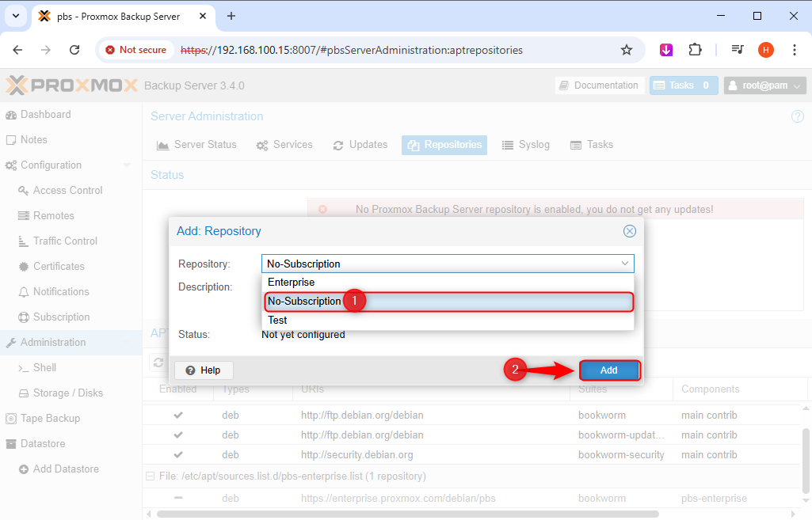Click Add Datastore in sidebar
This screenshot has width=812, height=520.
(71, 469)
